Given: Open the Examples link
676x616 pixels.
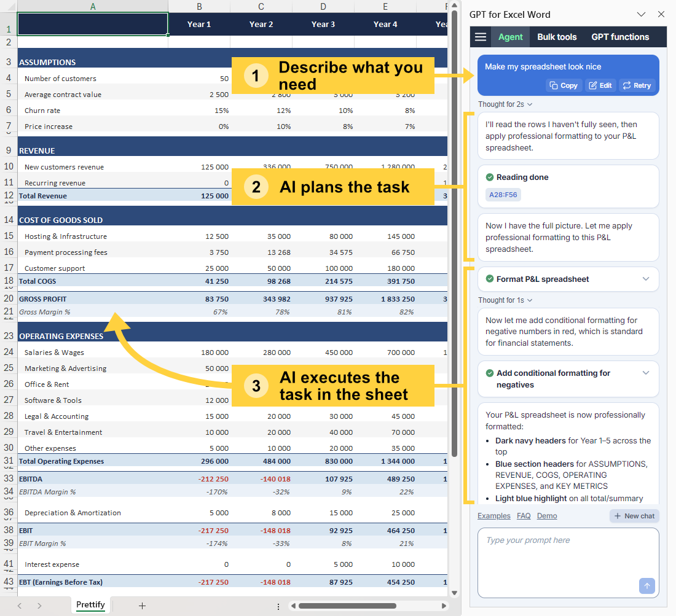Looking at the screenshot, I should point(493,516).
